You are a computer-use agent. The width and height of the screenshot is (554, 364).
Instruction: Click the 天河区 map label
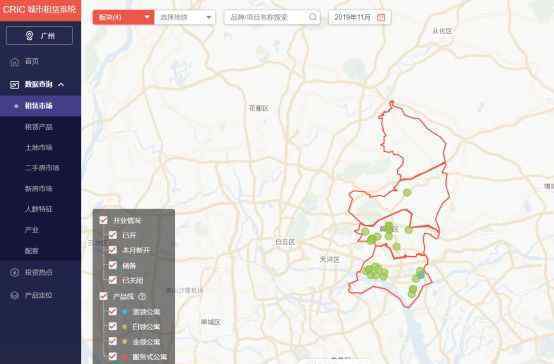(x=330, y=260)
